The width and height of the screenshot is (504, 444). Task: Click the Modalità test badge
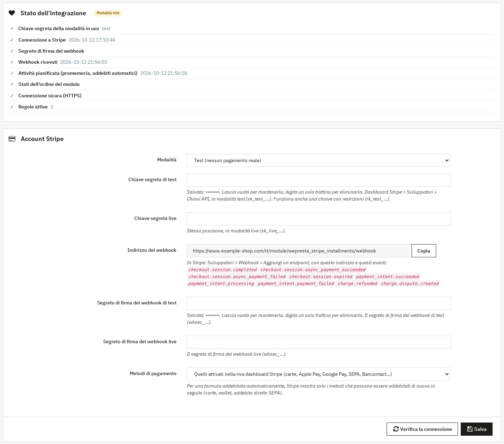point(108,13)
